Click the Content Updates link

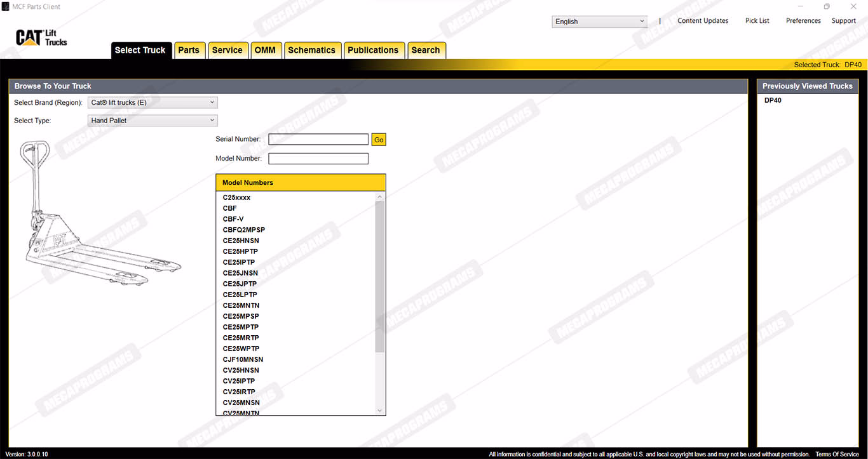click(x=703, y=21)
